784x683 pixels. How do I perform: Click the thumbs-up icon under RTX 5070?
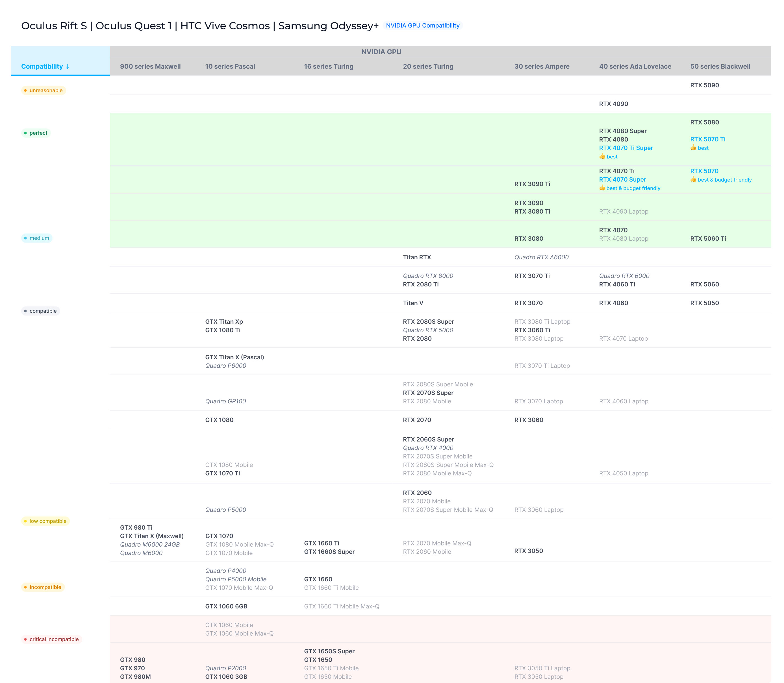pos(693,180)
